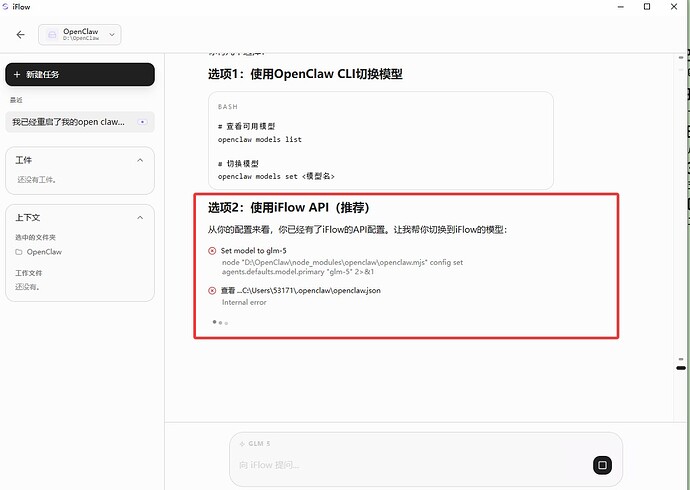Screen dimensions: 690x490
Task: Expand the Set model to glm-5 step
Action: pos(253,251)
